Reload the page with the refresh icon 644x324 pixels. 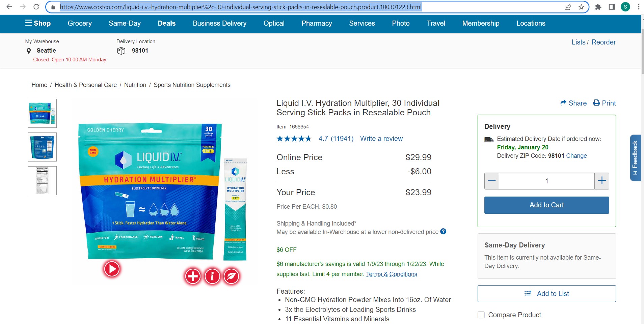[36, 7]
